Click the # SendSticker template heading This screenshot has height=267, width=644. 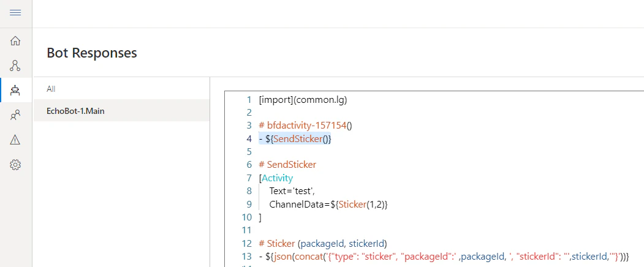(x=287, y=165)
